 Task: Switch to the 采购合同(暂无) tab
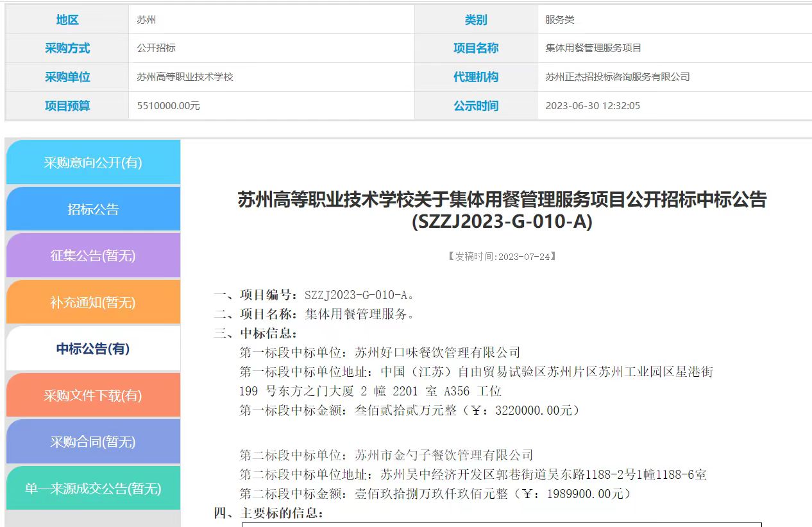click(93, 442)
